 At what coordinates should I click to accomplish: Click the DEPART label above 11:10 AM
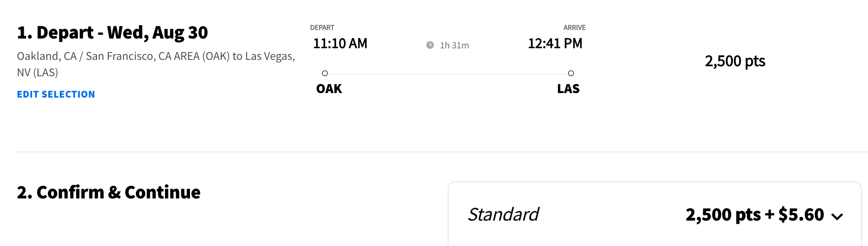coord(322,27)
